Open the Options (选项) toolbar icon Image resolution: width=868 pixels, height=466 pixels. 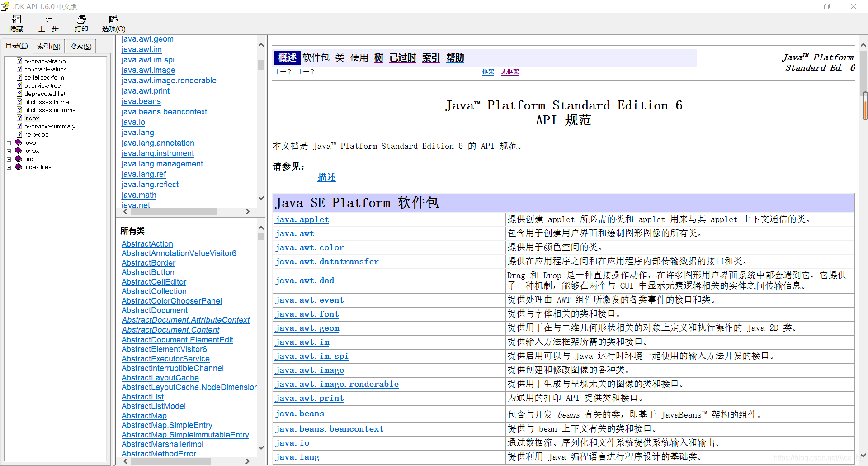point(113,19)
